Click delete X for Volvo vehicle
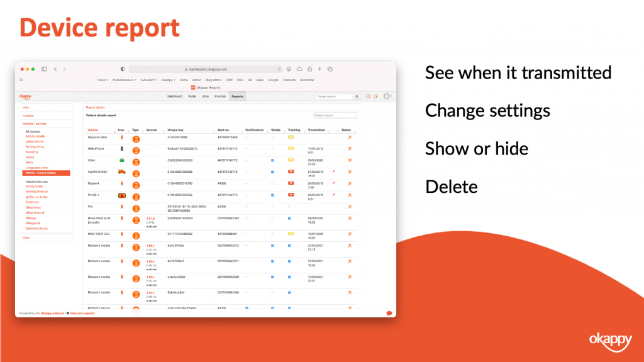644x362 pixels. pyautogui.click(x=350, y=160)
